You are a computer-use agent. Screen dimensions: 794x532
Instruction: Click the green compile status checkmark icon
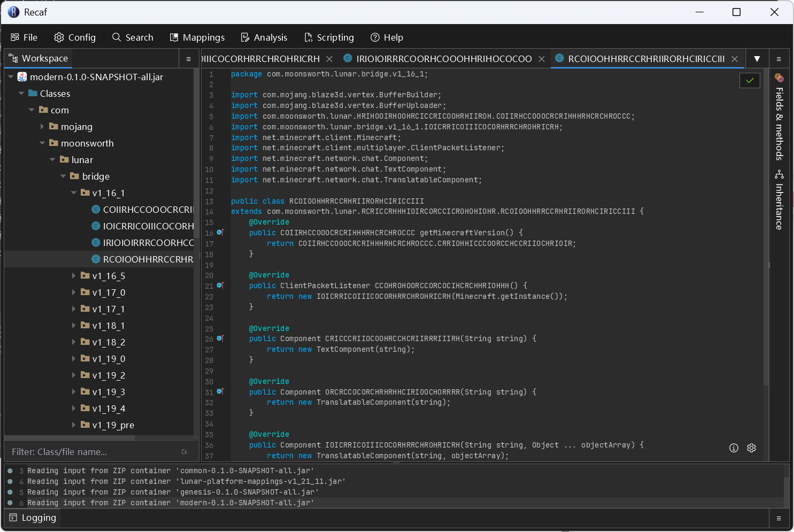click(750, 80)
